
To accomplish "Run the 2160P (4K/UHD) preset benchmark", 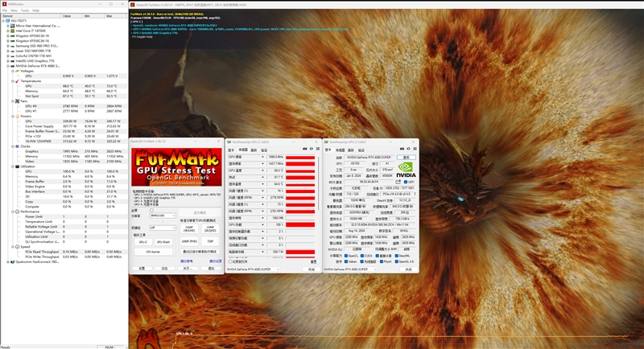I will click(189, 228).
